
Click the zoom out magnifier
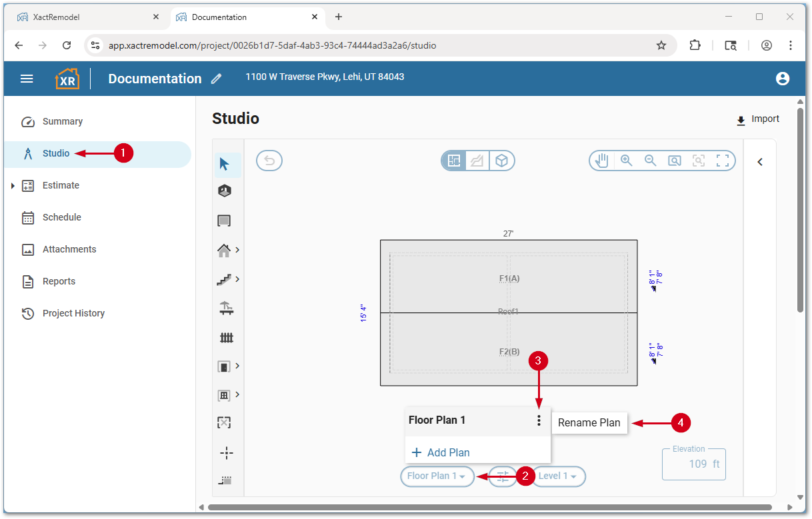(x=650, y=161)
